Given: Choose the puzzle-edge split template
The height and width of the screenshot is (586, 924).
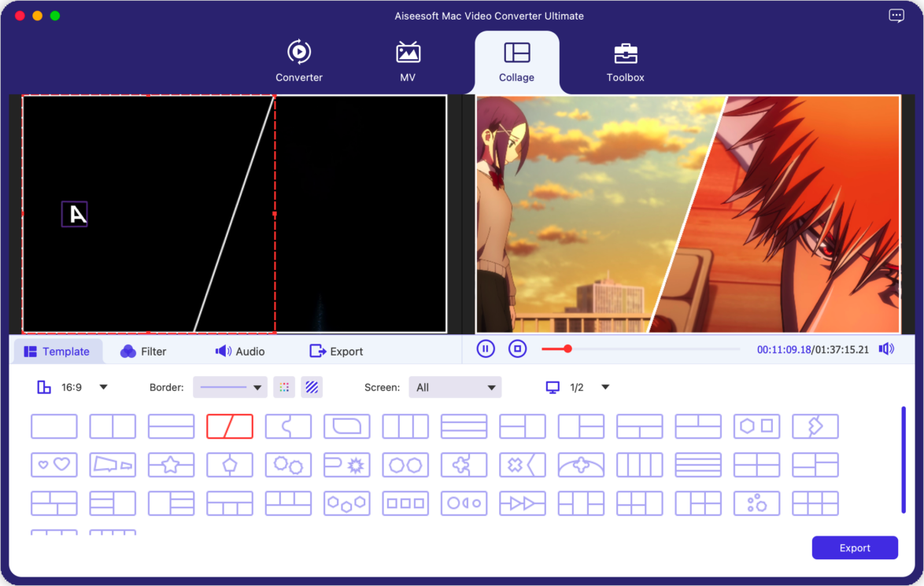Looking at the screenshot, I should [288, 426].
